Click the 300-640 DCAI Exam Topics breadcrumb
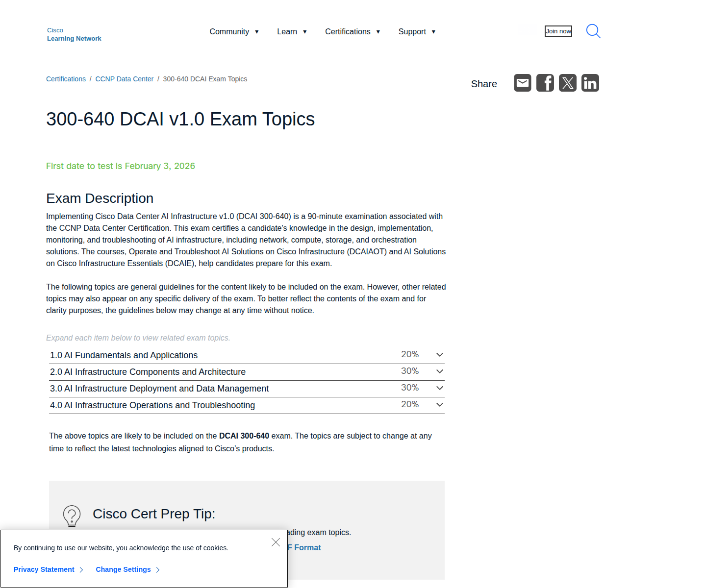Image resolution: width=706 pixels, height=588 pixels. (205, 79)
